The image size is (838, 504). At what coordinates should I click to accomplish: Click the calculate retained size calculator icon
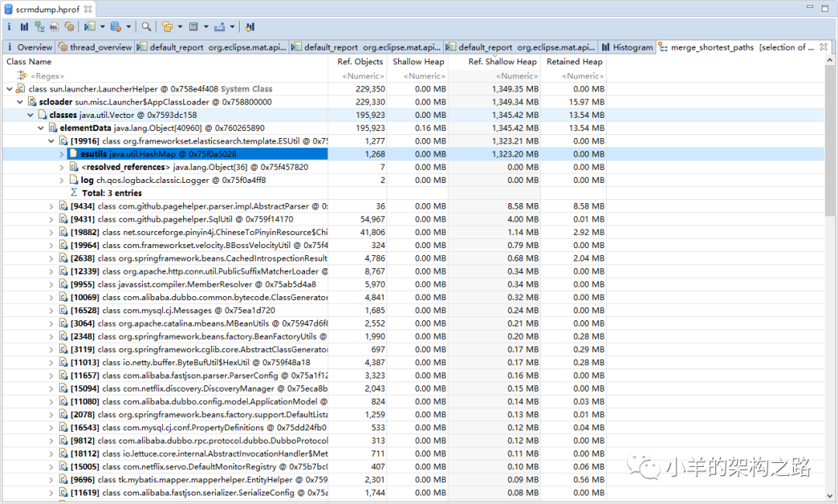coord(193,26)
